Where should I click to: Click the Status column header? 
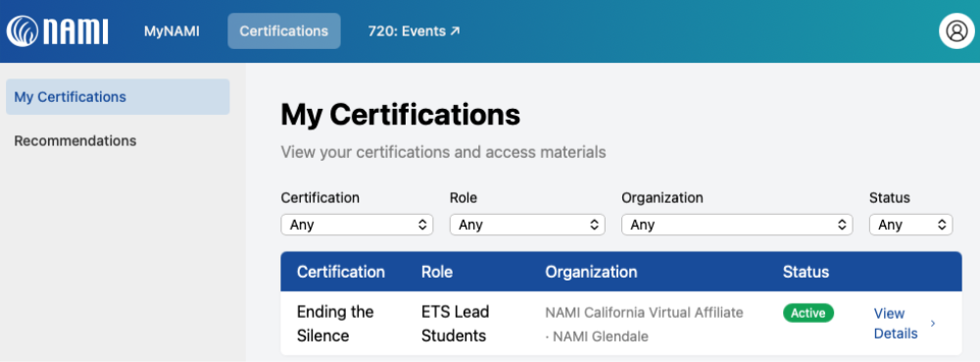coord(807,272)
